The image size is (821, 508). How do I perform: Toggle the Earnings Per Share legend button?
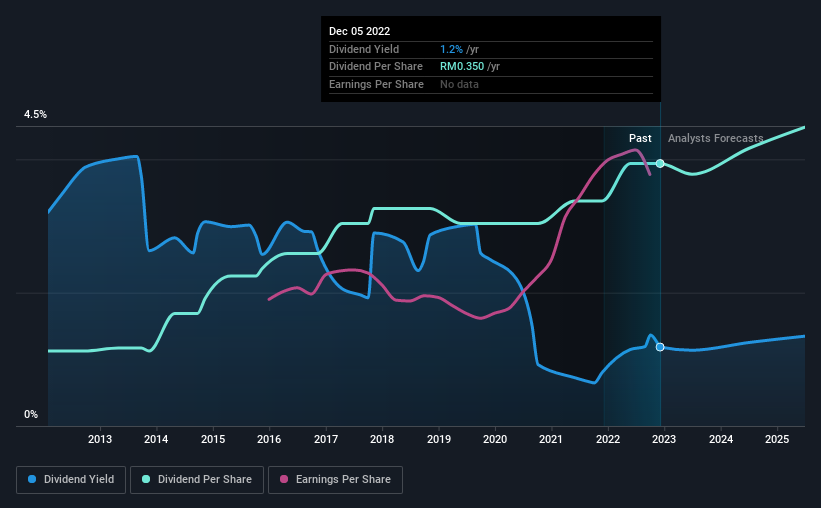pyautogui.click(x=335, y=480)
